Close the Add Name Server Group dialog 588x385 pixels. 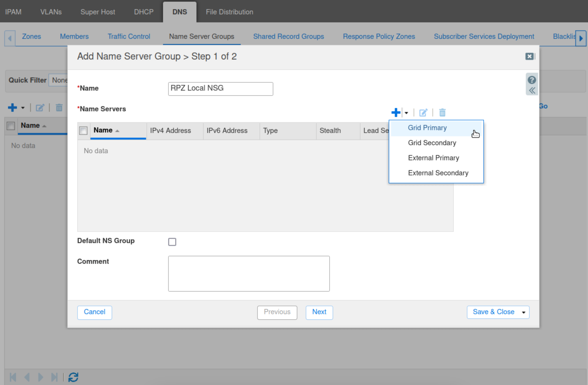(529, 56)
